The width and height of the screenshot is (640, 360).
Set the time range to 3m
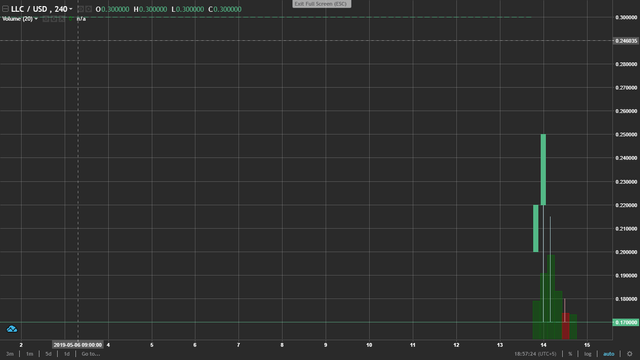point(10,354)
